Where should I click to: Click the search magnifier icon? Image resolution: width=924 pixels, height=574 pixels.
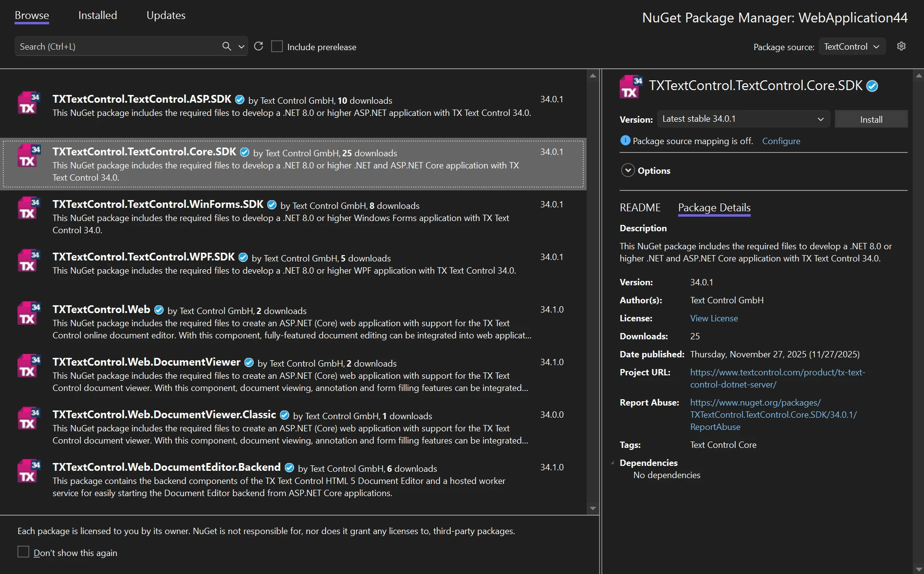[x=226, y=46]
